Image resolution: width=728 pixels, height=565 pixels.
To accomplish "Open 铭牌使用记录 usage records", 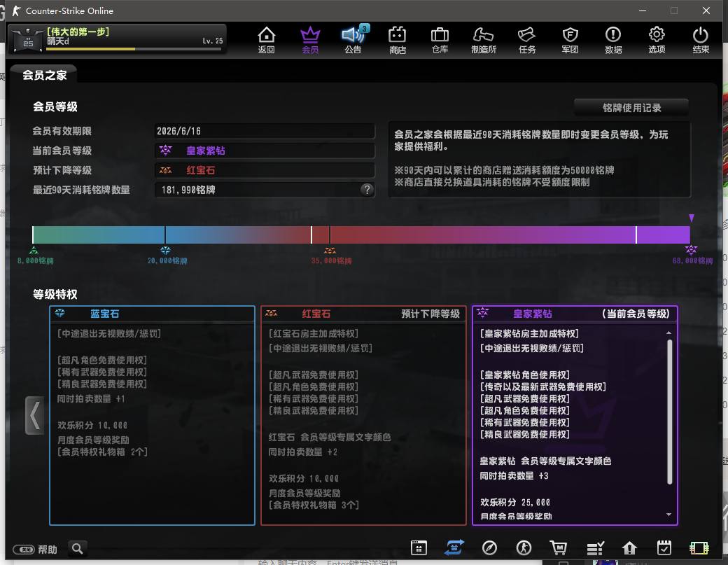I will coord(631,108).
